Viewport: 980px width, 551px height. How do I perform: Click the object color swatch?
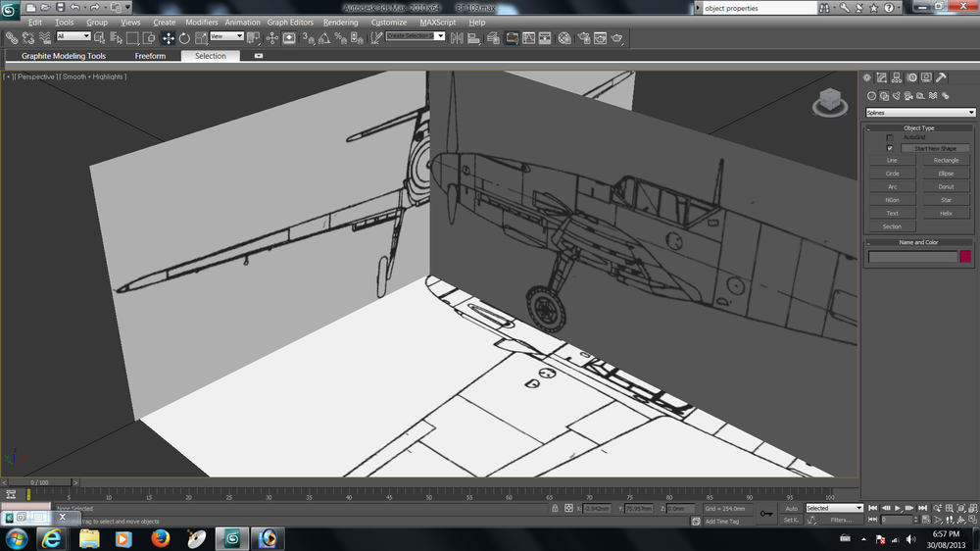pyautogui.click(x=965, y=257)
